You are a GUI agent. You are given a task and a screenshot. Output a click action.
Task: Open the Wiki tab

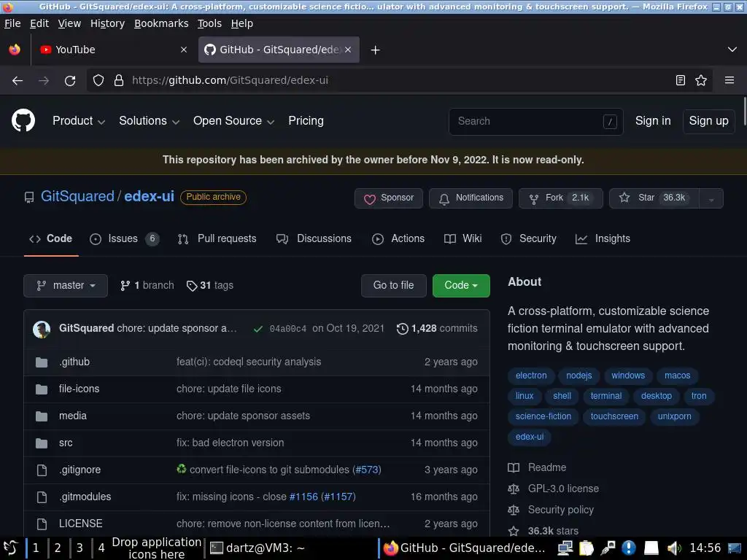click(462, 239)
